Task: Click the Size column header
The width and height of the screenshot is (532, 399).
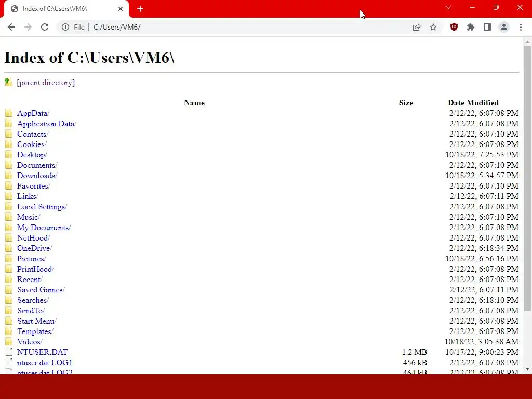Action: click(x=406, y=103)
